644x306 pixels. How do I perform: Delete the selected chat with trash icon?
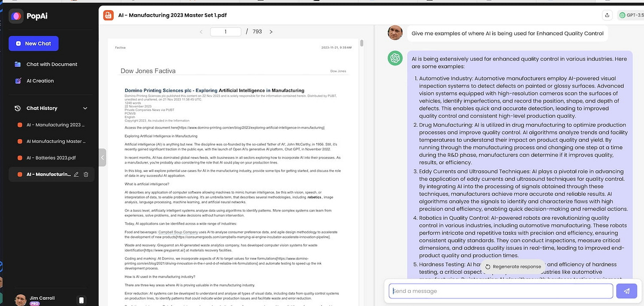pyautogui.click(x=86, y=175)
